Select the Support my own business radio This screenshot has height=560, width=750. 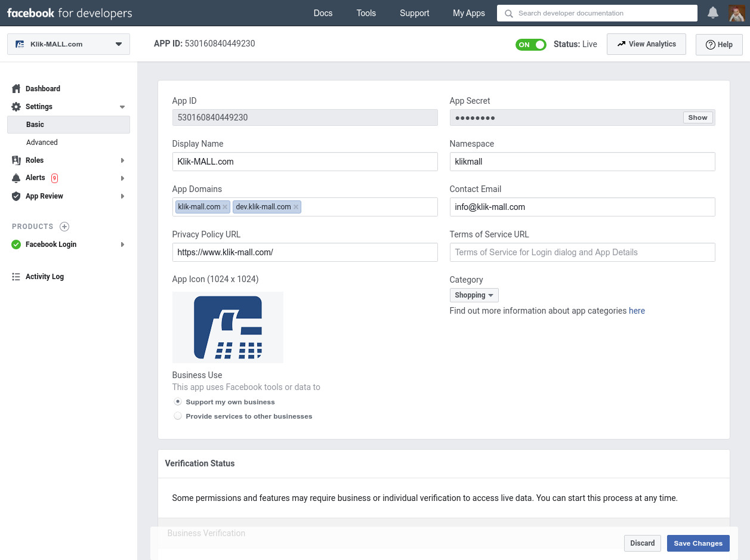177,401
